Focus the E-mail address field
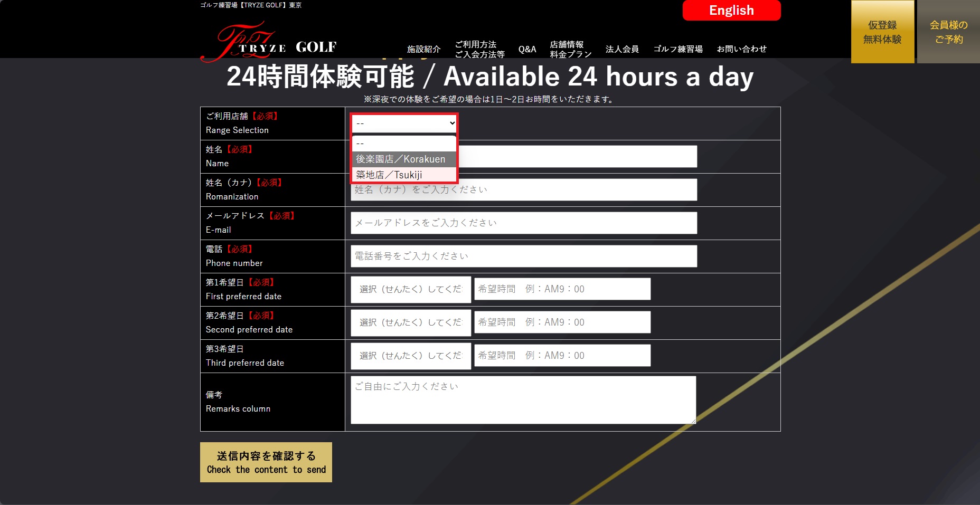The width and height of the screenshot is (980, 505). tap(524, 223)
